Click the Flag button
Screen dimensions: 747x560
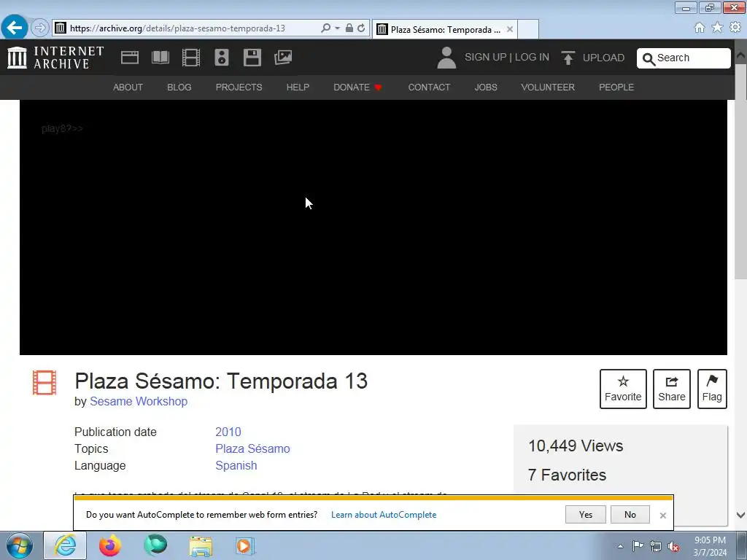click(x=712, y=389)
